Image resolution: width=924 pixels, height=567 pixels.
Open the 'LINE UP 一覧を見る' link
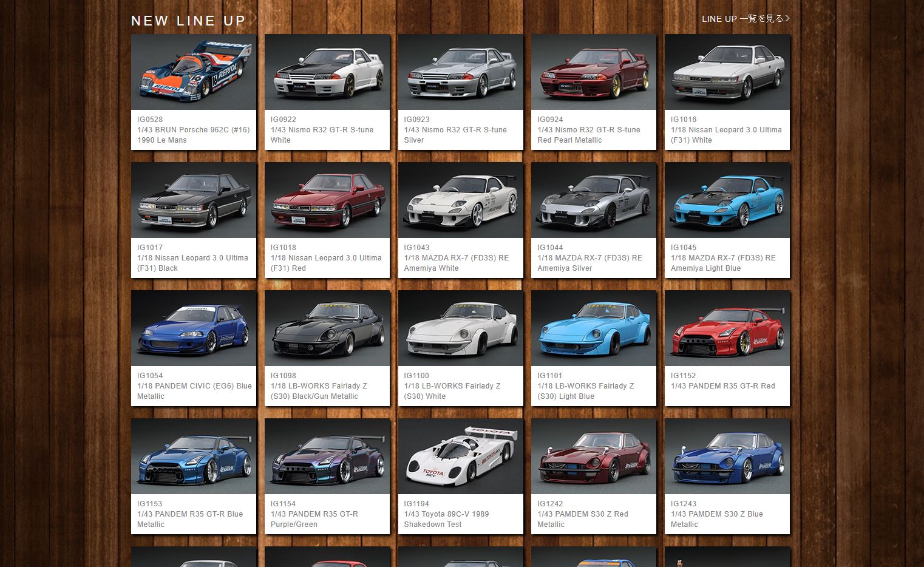(746, 19)
